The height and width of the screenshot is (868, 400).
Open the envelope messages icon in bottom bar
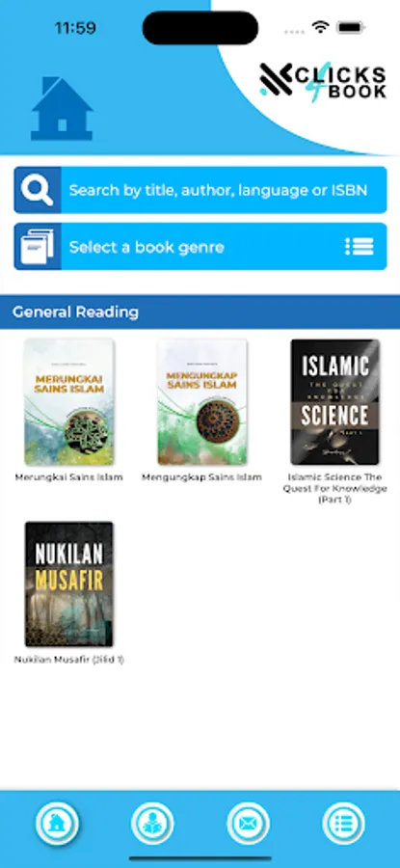248,824
